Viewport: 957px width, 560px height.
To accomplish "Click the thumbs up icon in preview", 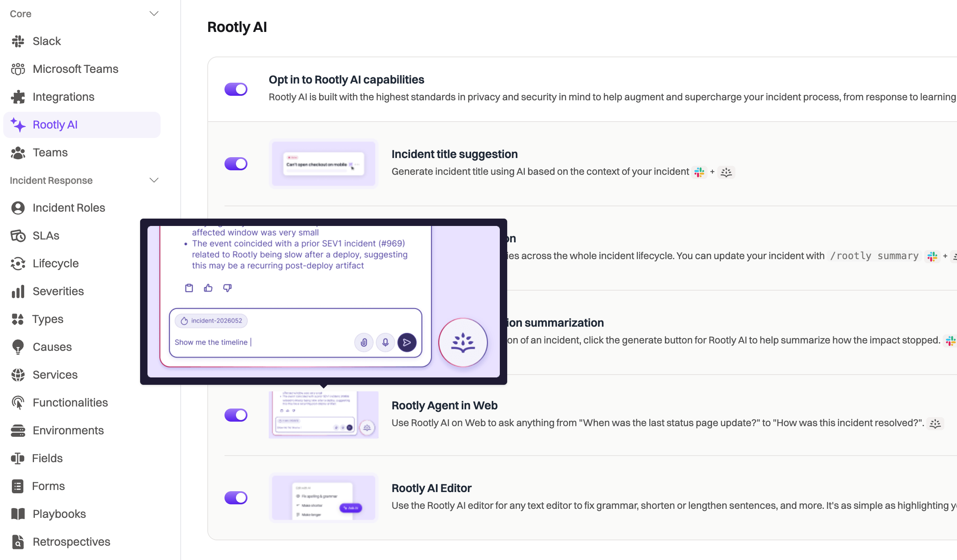I will [x=208, y=288].
